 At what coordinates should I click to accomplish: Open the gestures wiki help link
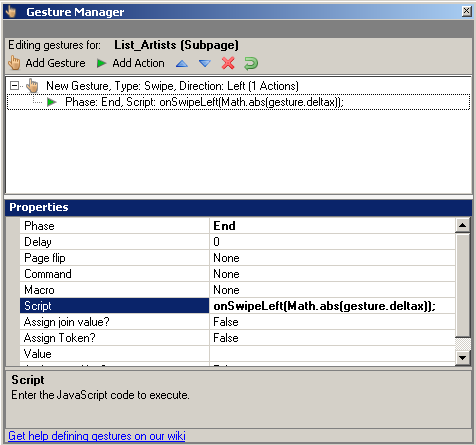click(x=97, y=436)
